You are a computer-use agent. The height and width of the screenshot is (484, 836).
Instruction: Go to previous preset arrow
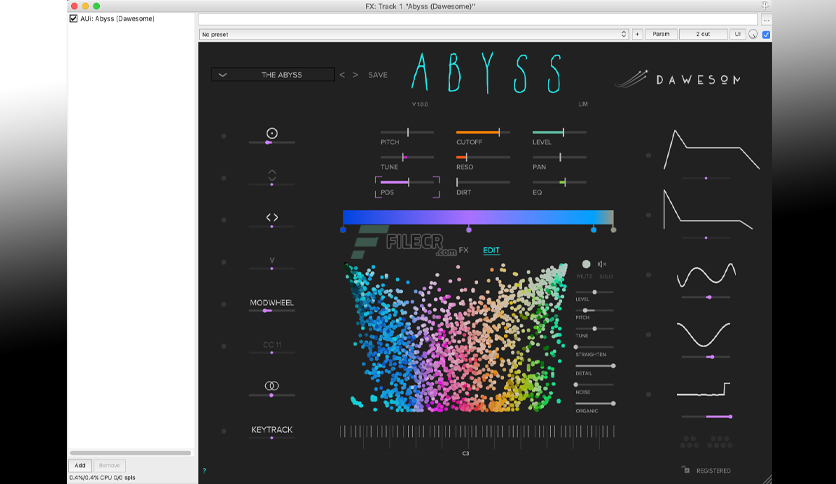pyautogui.click(x=342, y=75)
